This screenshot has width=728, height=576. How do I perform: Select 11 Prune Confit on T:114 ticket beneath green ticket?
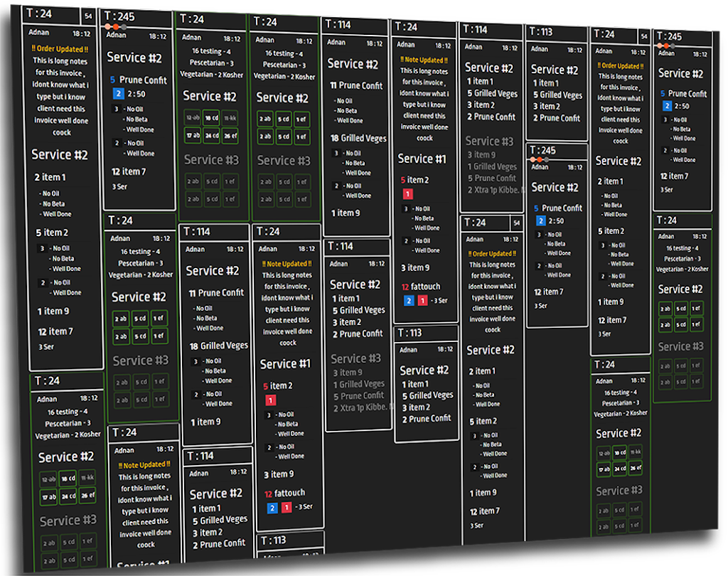[x=216, y=293]
